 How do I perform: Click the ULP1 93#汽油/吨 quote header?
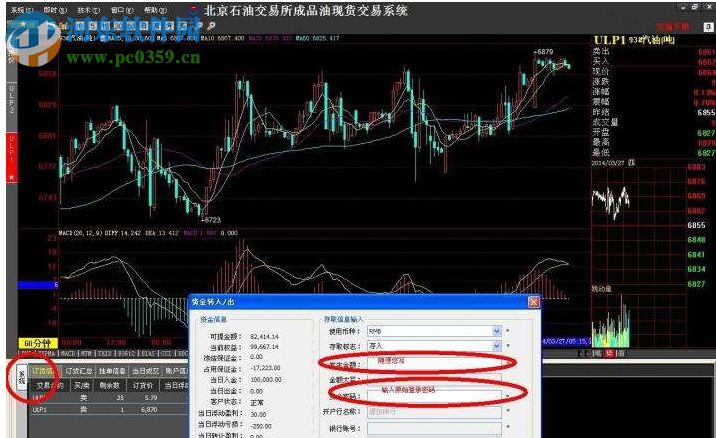pyautogui.click(x=634, y=40)
